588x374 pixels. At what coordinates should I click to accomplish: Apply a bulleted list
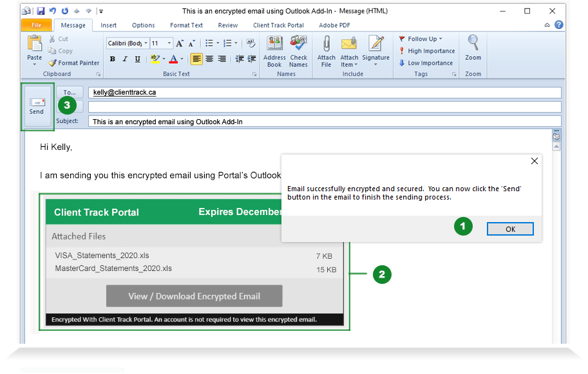point(209,43)
